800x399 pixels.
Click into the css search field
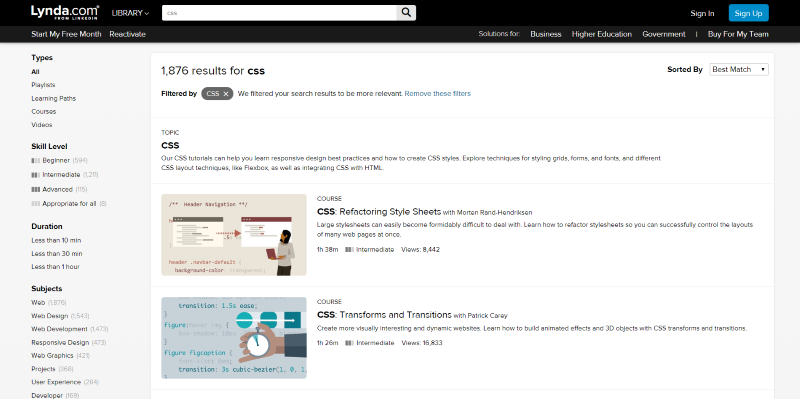279,13
